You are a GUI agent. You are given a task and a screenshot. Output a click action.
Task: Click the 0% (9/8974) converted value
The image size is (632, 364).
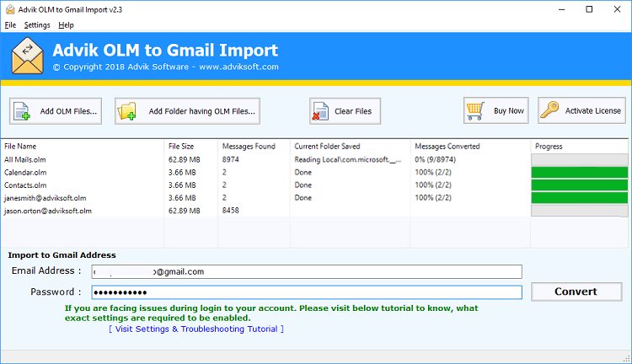436,159
